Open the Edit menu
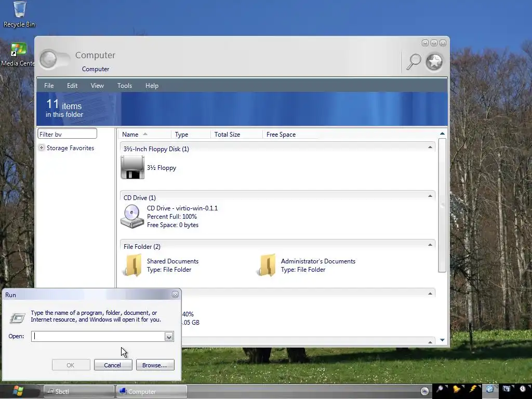 pos(72,86)
